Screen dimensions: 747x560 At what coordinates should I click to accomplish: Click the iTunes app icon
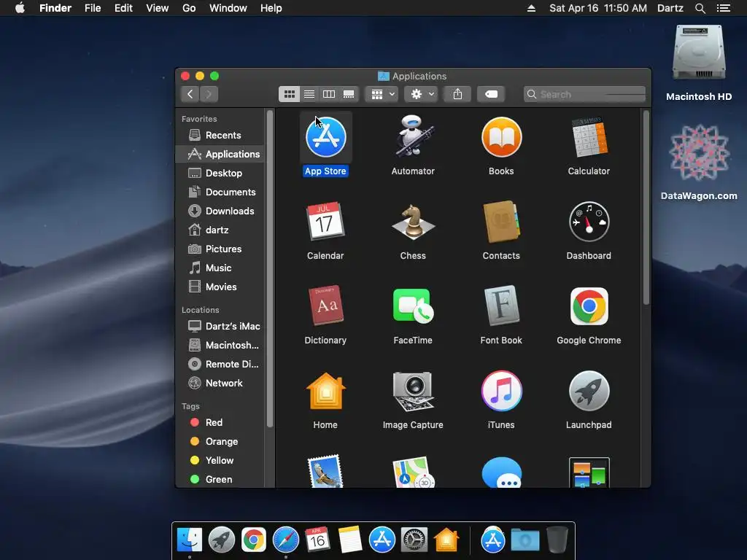[501, 391]
